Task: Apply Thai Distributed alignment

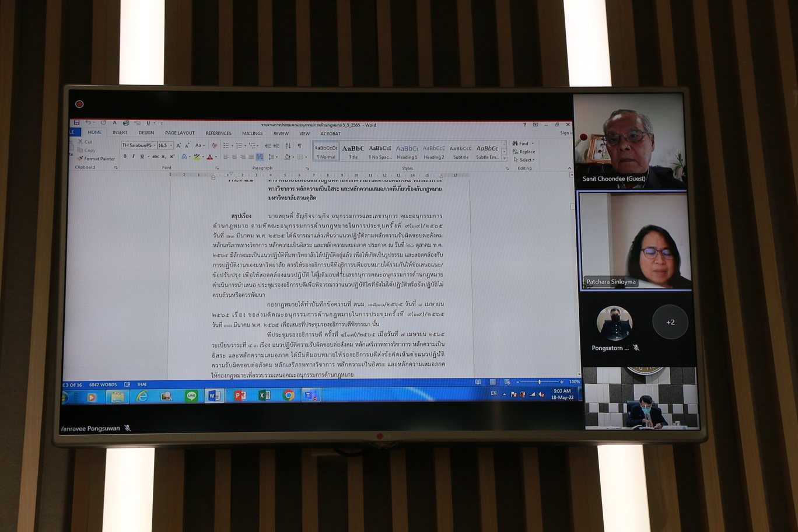Action: tap(260, 156)
